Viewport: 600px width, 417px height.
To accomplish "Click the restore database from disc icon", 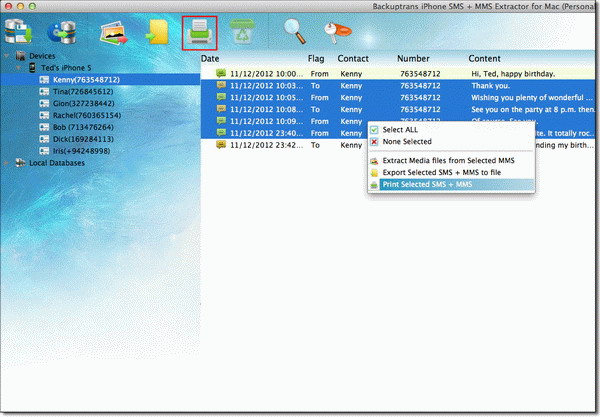I will point(61,33).
